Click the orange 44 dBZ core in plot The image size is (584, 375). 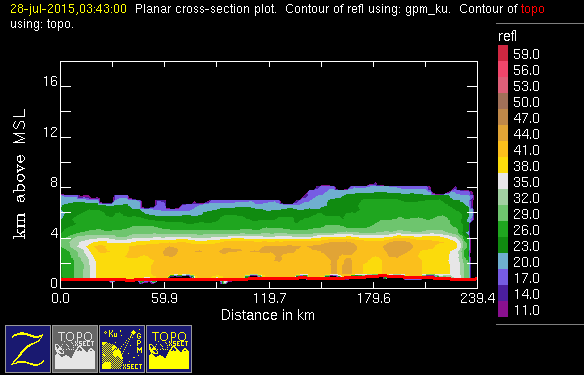[x=398, y=248]
